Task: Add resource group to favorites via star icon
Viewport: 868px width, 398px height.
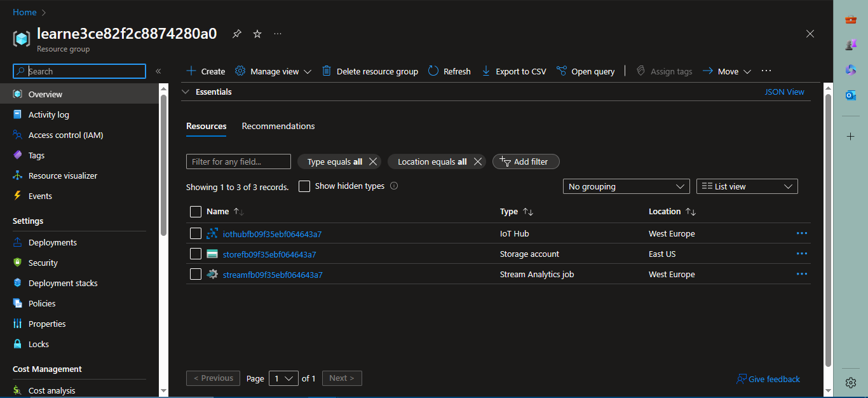Action: tap(257, 34)
